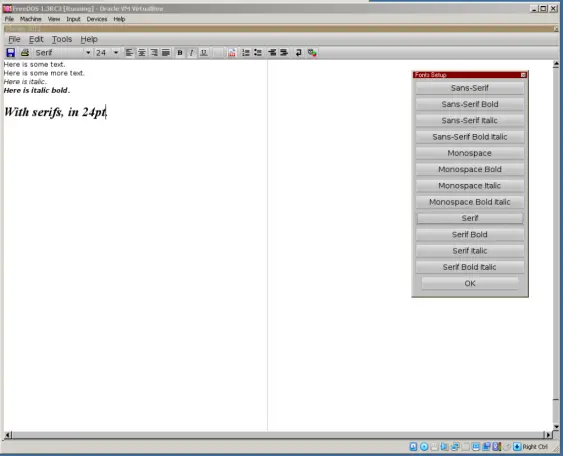Viewport: 563px width, 456px height.
Task: Click the second indent icon in toolbar
Action: point(284,53)
